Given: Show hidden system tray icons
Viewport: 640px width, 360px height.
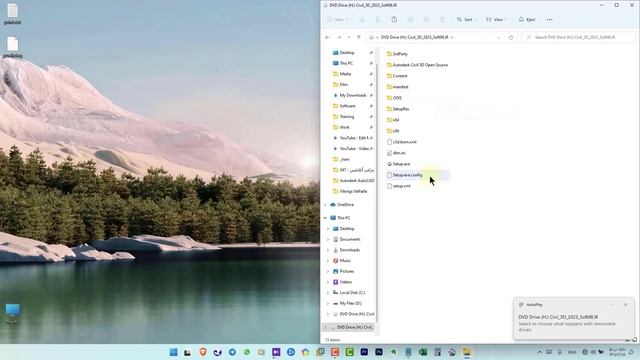Looking at the screenshot, I should [539, 352].
